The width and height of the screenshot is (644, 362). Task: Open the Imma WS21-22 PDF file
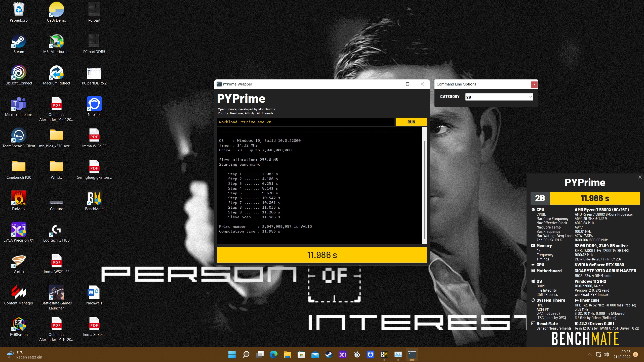(56, 263)
